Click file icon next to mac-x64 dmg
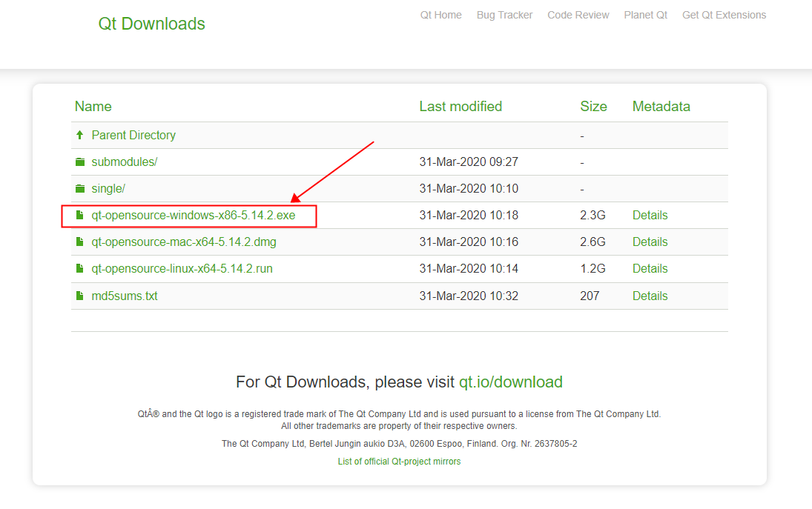The width and height of the screenshot is (812, 509). pos(80,242)
